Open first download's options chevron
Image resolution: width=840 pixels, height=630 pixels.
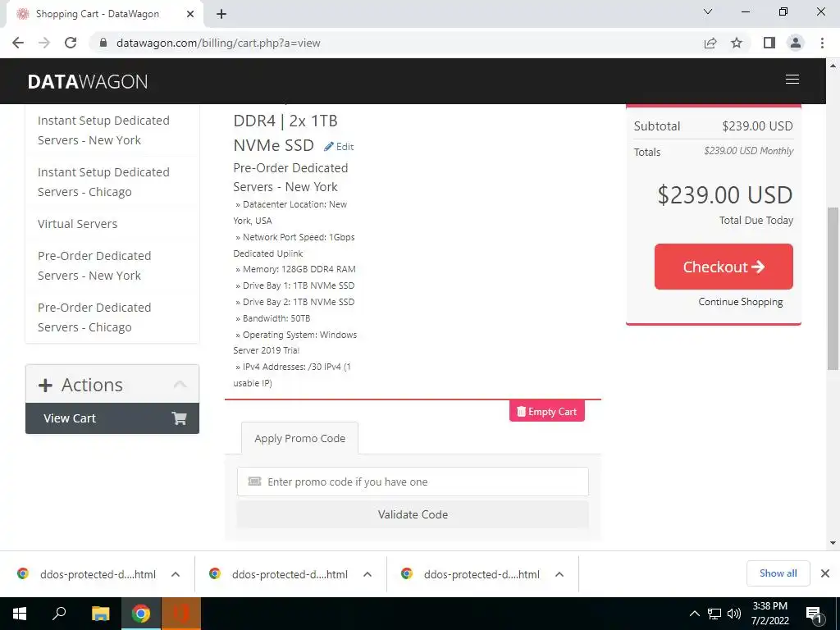tap(176, 574)
